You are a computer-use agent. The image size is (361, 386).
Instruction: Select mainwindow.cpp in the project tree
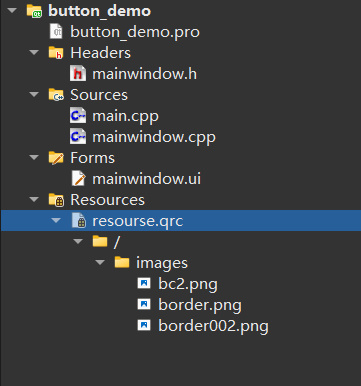154,137
